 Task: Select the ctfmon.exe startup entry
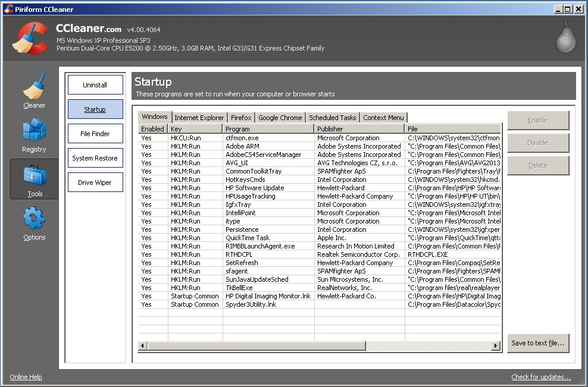[x=320, y=138]
